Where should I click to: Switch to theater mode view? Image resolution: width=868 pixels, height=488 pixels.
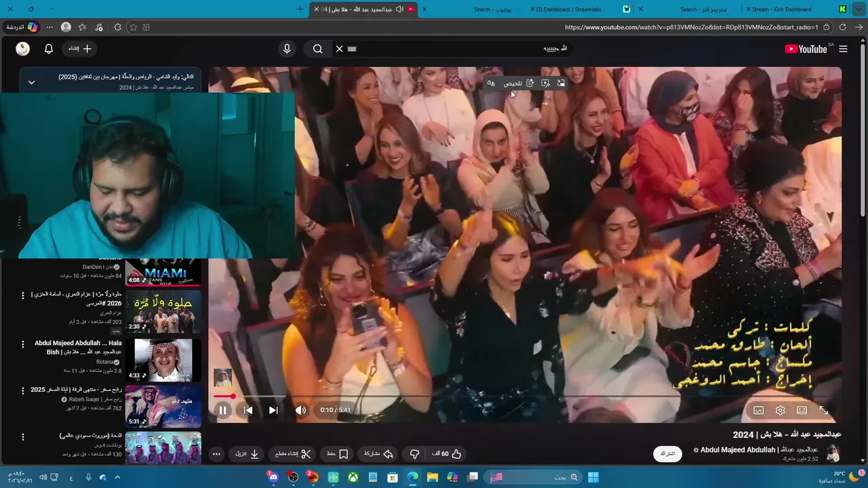point(802,410)
